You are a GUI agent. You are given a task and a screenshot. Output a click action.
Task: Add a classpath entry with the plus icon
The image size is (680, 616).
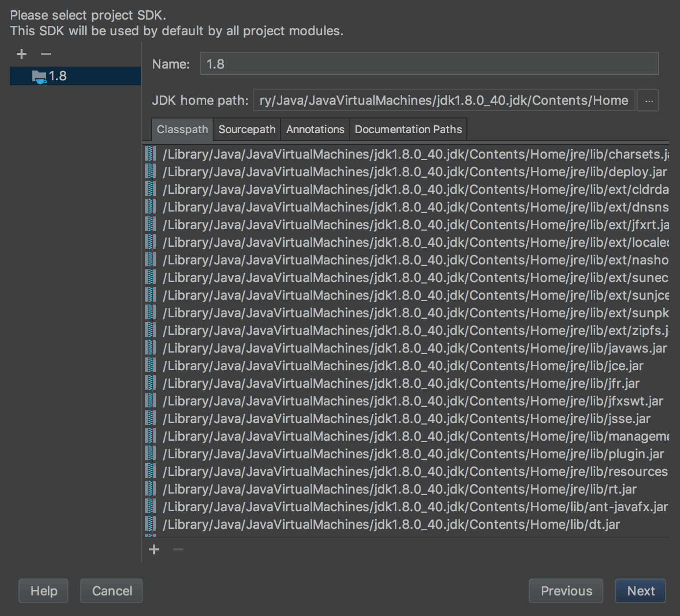[154, 549]
